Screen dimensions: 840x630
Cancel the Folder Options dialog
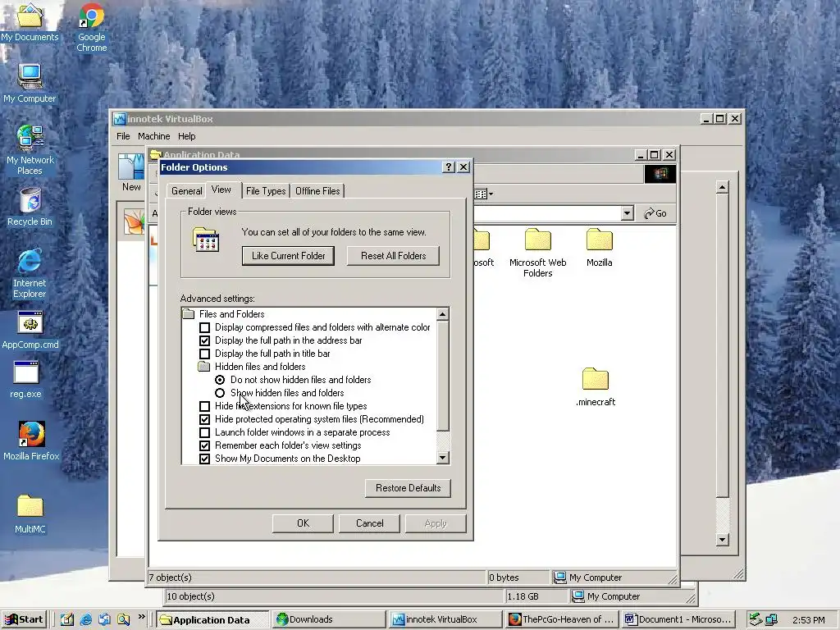pyautogui.click(x=369, y=523)
